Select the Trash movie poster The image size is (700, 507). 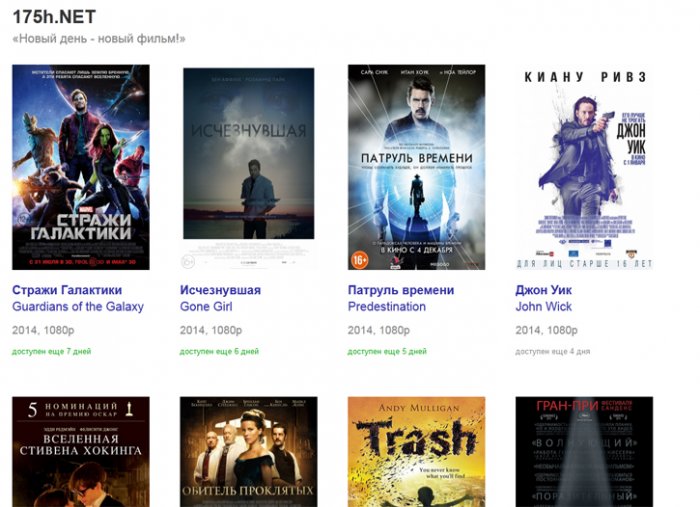click(416, 452)
